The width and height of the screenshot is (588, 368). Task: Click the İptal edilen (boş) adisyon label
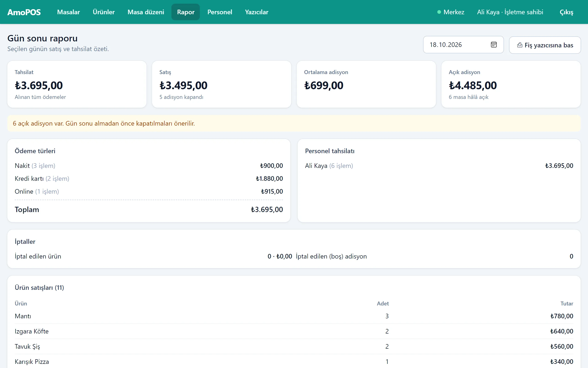(x=331, y=256)
